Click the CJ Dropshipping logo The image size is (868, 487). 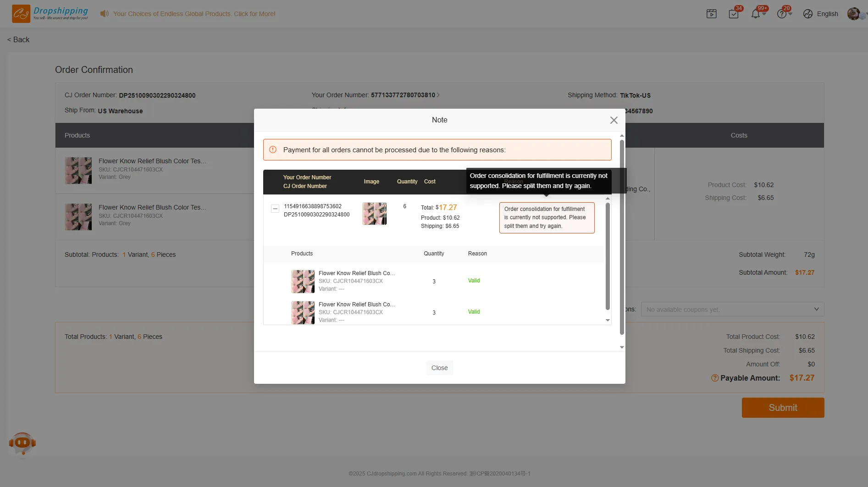point(50,14)
